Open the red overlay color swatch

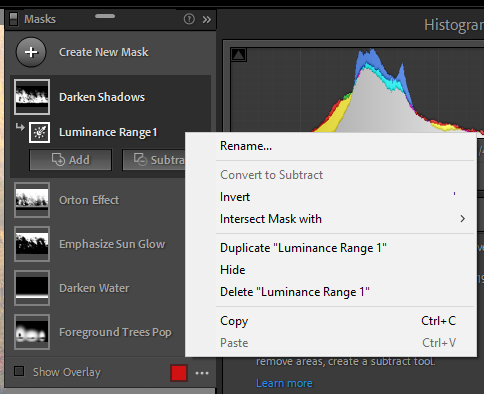(x=179, y=373)
